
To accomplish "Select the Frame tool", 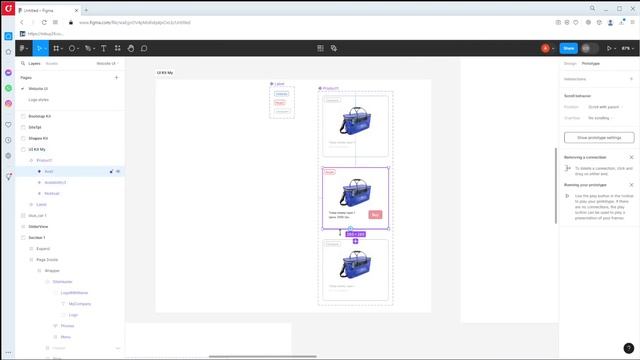I will click(x=56, y=48).
